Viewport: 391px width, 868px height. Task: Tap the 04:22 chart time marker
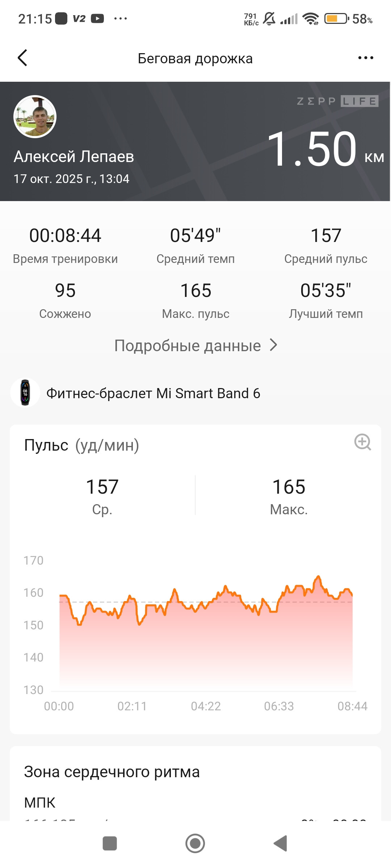coord(206,706)
